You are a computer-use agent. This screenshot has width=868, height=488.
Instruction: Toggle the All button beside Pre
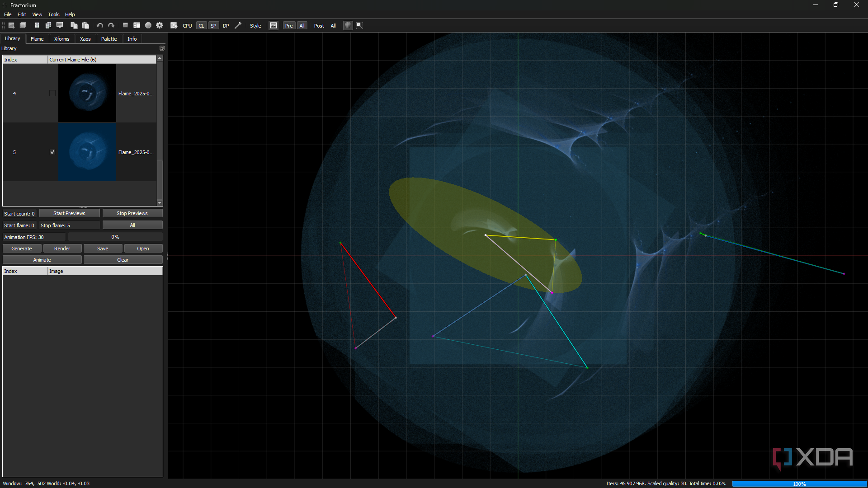pyautogui.click(x=302, y=26)
